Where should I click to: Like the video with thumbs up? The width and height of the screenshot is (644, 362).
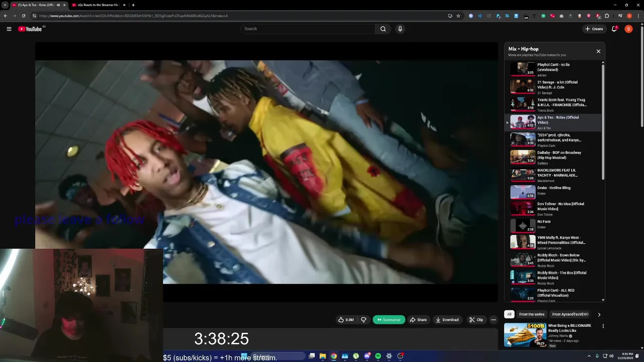point(346,320)
